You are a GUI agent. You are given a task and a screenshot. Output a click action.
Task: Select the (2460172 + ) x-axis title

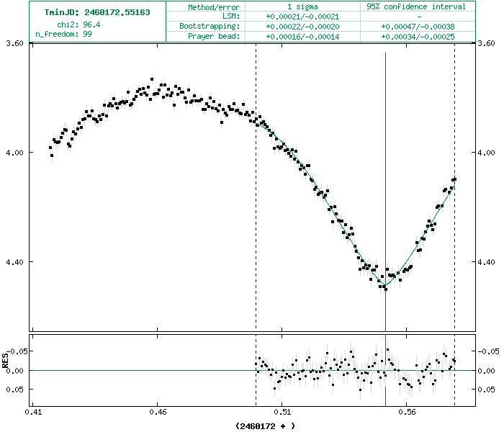pos(264,426)
